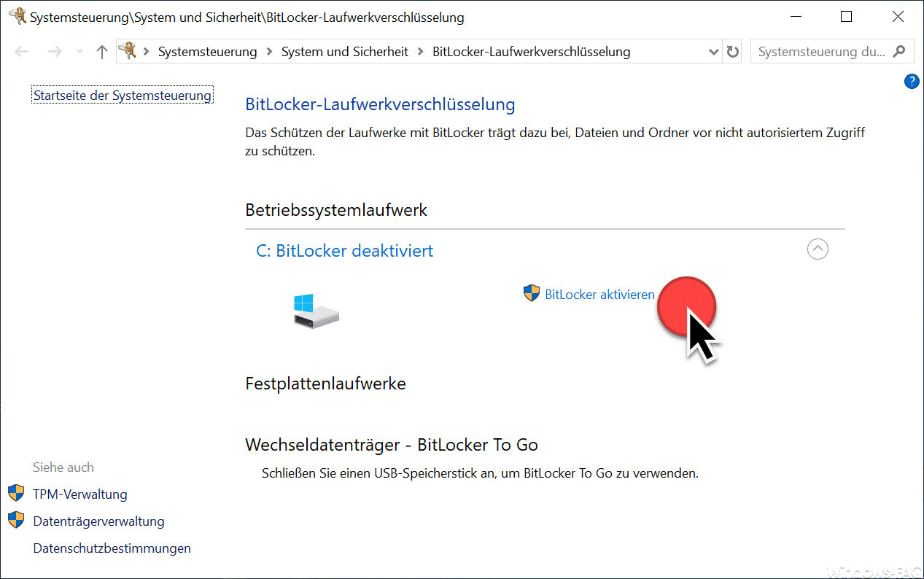This screenshot has height=579, width=924.
Task: Expand chevron after Systemsteuerung breadcrumb
Action: point(269,52)
